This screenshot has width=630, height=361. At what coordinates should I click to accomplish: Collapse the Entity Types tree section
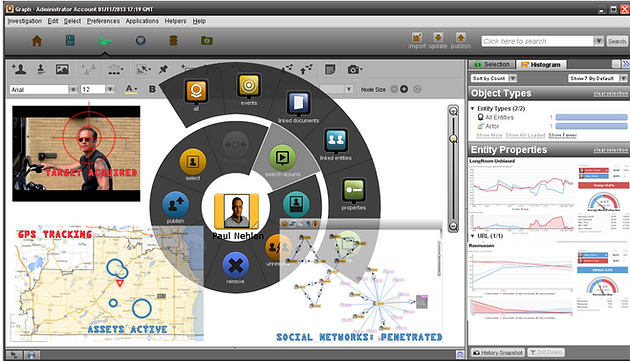pyautogui.click(x=472, y=109)
